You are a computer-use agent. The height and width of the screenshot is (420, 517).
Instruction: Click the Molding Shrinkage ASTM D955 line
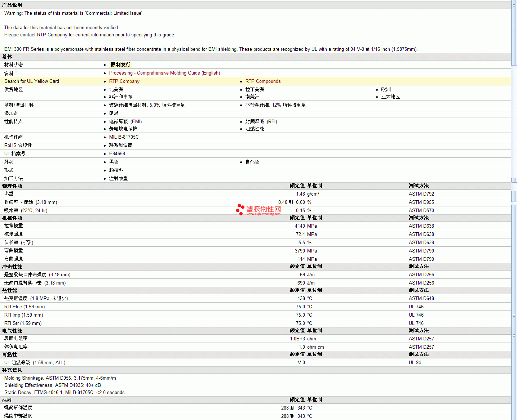pyautogui.click(x=60, y=378)
